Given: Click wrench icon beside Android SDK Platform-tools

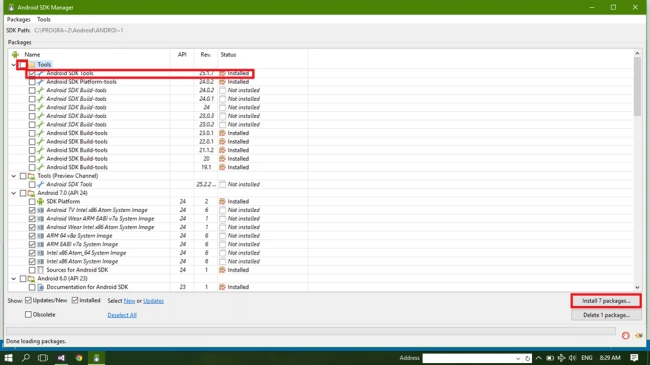Looking at the screenshot, I should coord(40,82).
